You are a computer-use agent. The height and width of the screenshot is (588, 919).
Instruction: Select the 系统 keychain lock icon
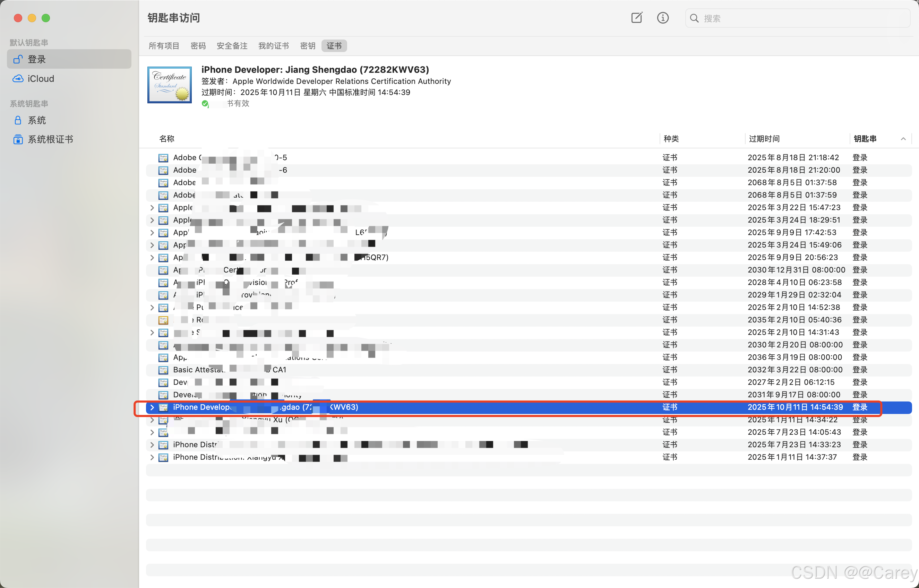point(18,120)
